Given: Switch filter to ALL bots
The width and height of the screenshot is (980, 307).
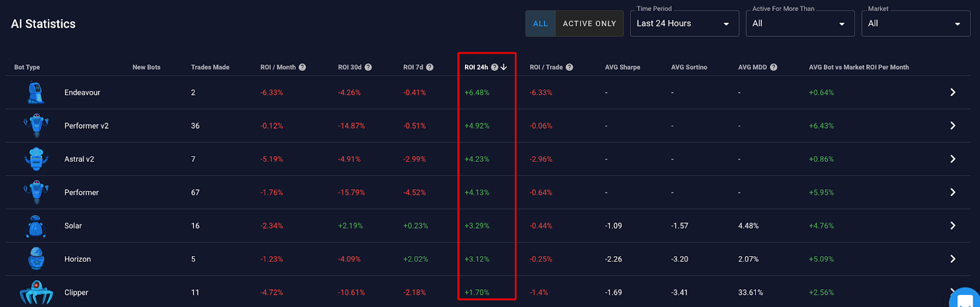Looking at the screenshot, I should (x=540, y=23).
